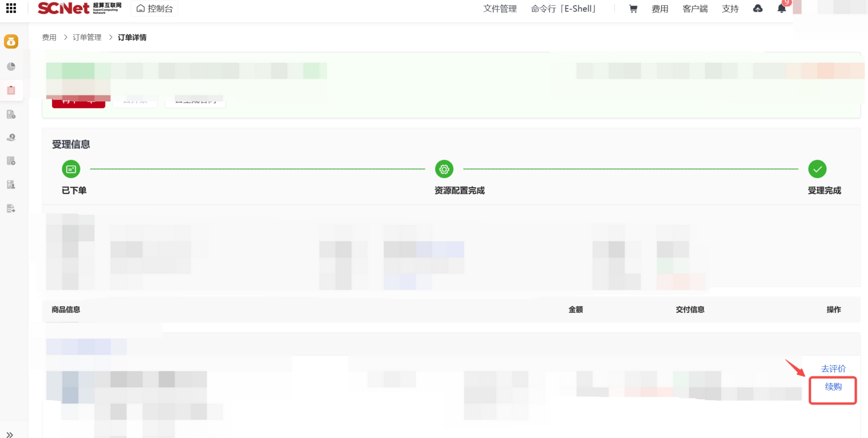The width and height of the screenshot is (868, 438).
Task: Expand the sidebar with double chevron
Action: pyautogui.click(x=10, y=435)
